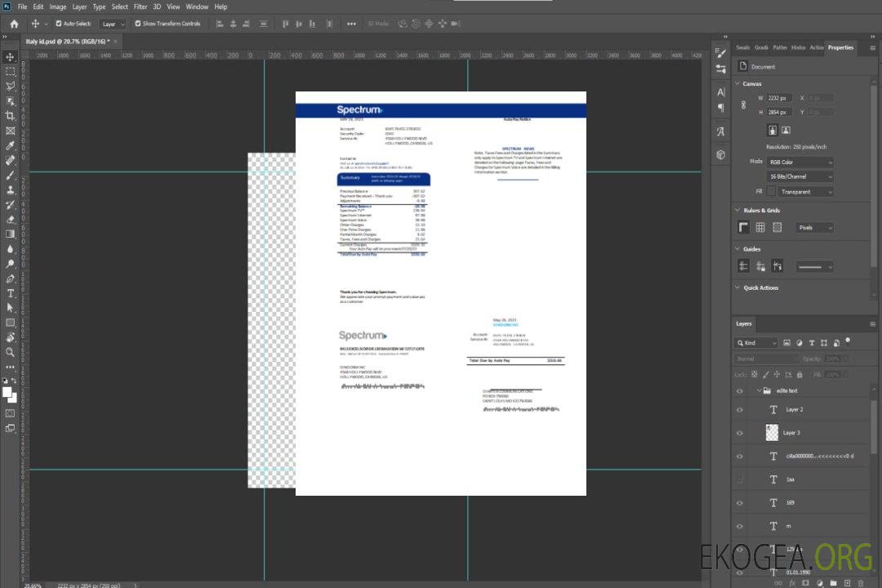
Task: Select the Path Selection tool
Action: [10, 308]
